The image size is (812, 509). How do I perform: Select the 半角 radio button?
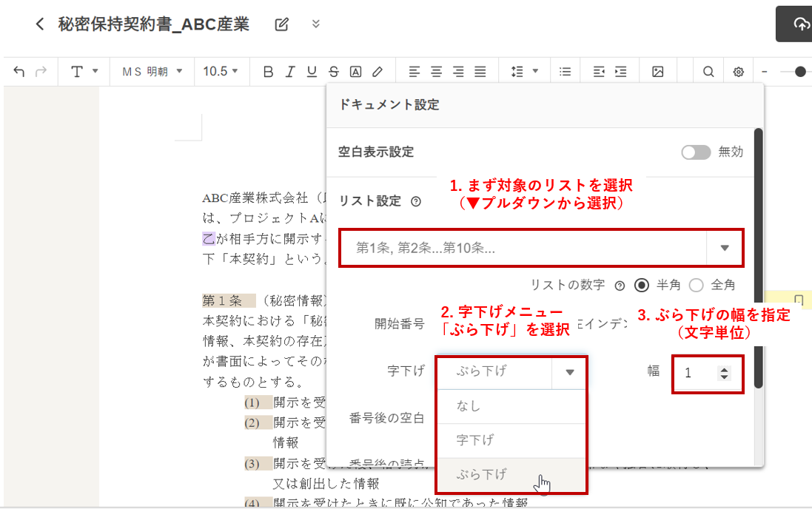[x=642, y=285]
